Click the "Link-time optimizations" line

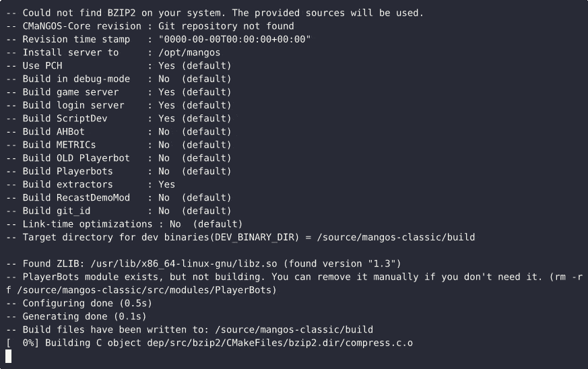pos(132,224)
